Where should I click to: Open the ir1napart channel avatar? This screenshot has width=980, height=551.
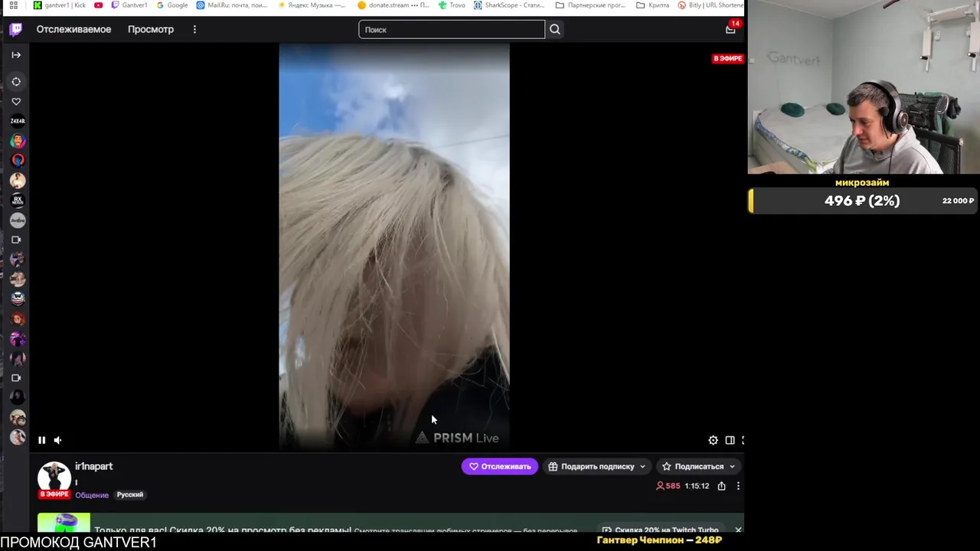coord(54,477)
